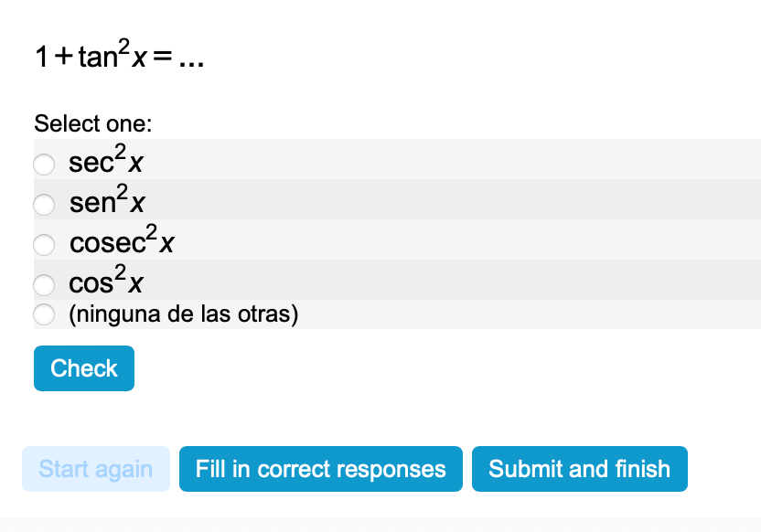Click the sec²x answer label text
761x532 pixels.
(x=106, y=162)
